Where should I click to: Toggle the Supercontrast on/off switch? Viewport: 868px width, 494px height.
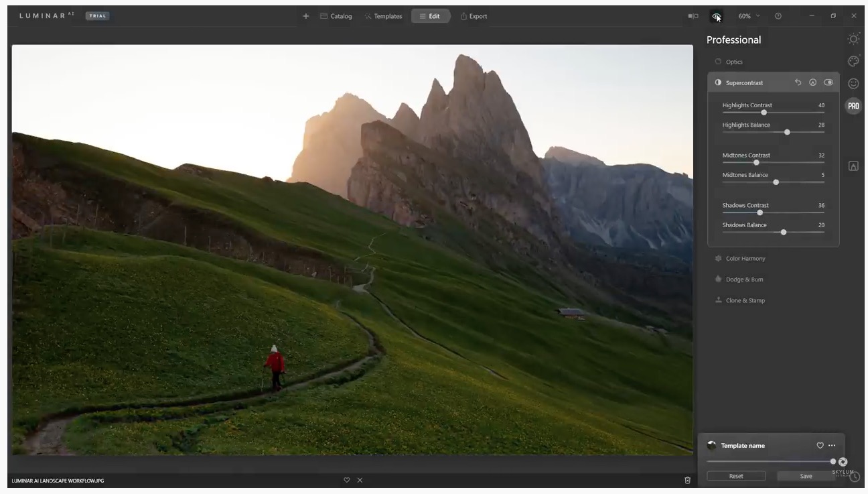click(x=828, y=82)
